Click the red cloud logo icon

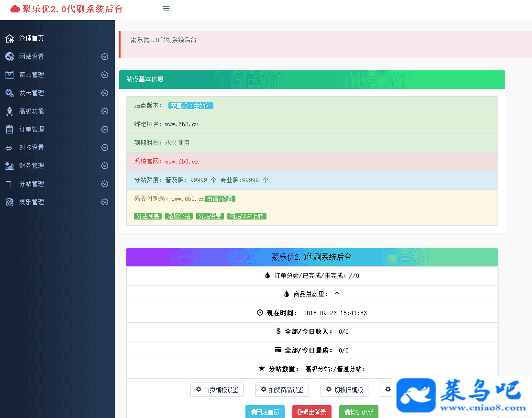[x=15, y=9]
